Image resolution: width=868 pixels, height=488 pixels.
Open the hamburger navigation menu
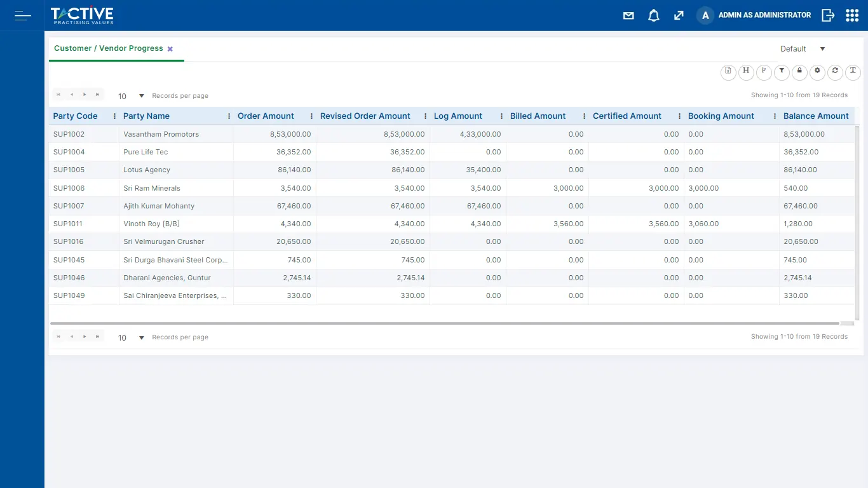(x=23, y=15)
